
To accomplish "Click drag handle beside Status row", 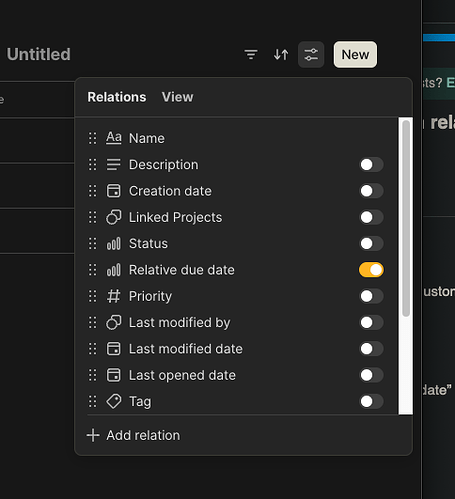I will pyautogui.click(x=92, y=243).
